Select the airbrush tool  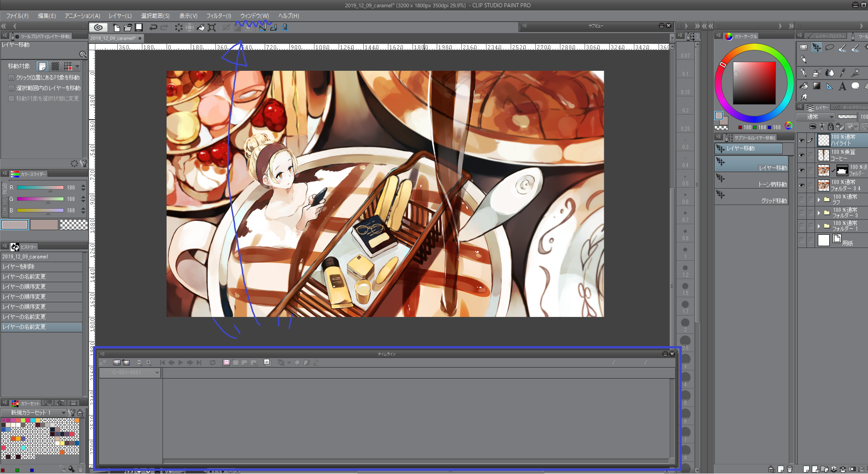[816, 73]
